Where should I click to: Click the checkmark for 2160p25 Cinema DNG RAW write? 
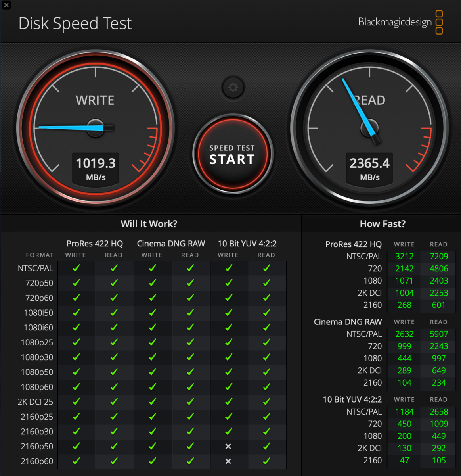pyautogui.click(x=152, y=416)
